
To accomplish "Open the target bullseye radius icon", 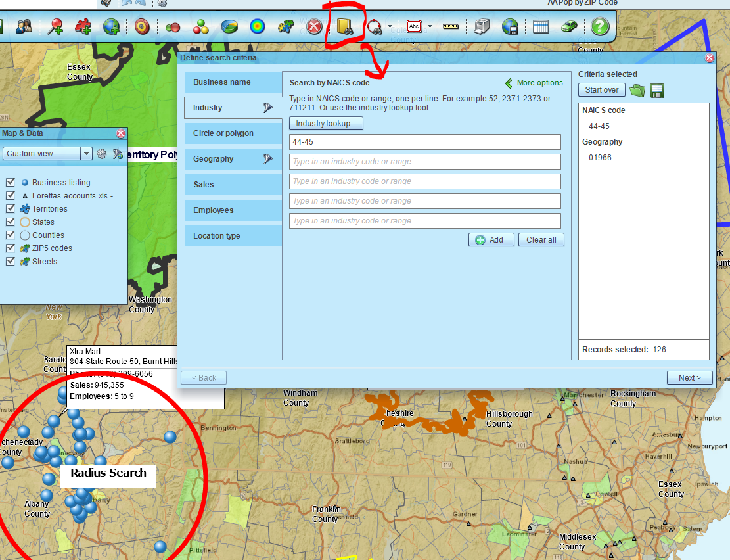I will (142, 26).
